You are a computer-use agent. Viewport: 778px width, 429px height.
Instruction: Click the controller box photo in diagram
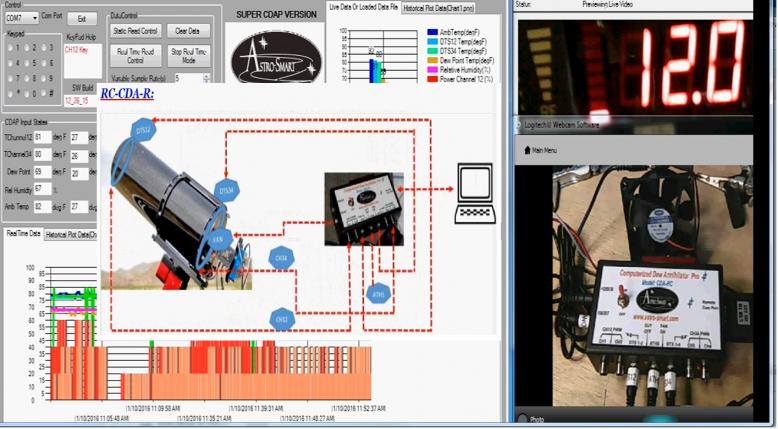[364, 209]
